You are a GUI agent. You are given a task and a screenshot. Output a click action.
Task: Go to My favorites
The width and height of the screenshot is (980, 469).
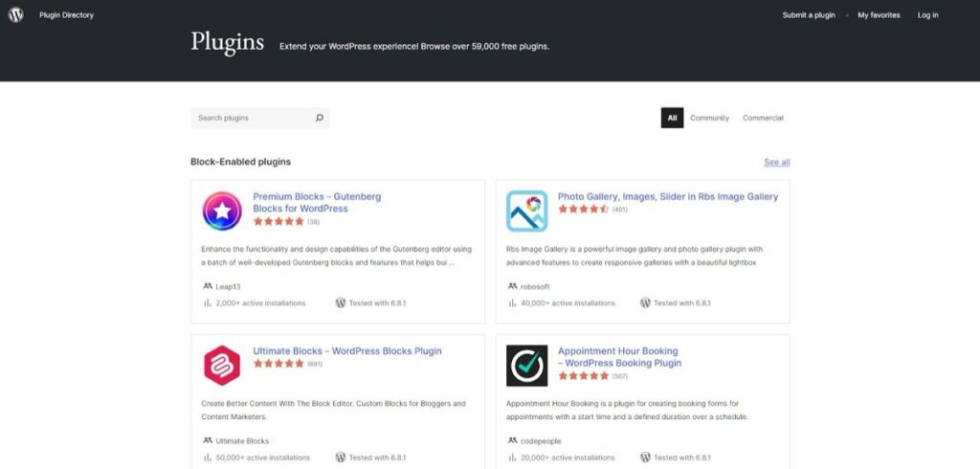pos(879,15)
